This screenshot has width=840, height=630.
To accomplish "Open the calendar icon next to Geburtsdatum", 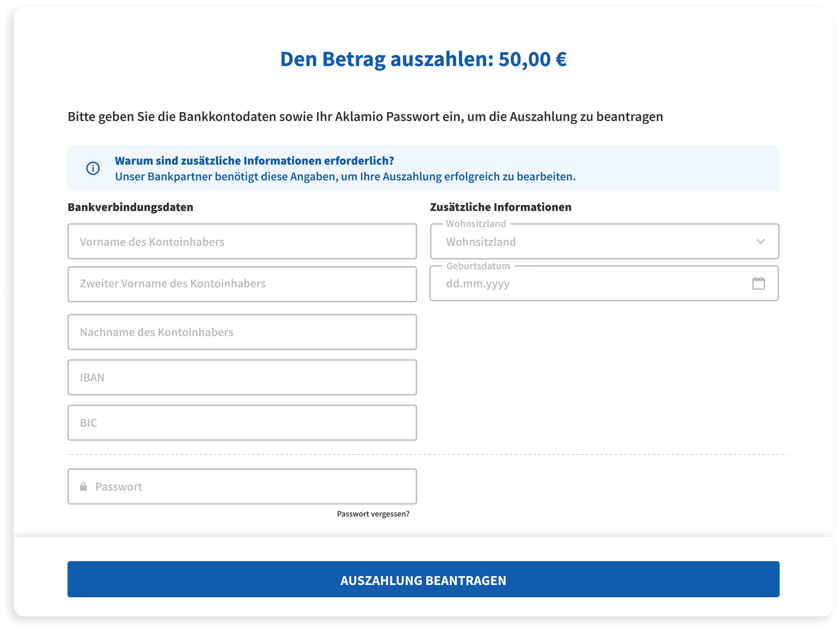I will click(759, 283).
